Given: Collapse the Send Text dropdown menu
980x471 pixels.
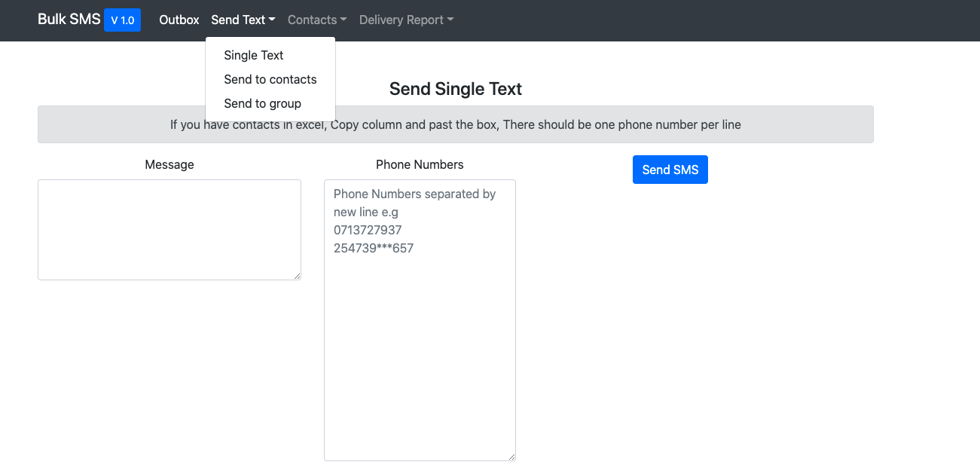Looking at the screenshot, I should point(243,20).
